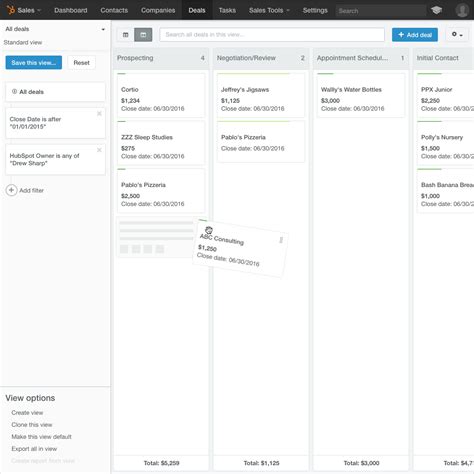The image size is (474, 474).
Task: Open the user profile avatar
Action: 462,10
